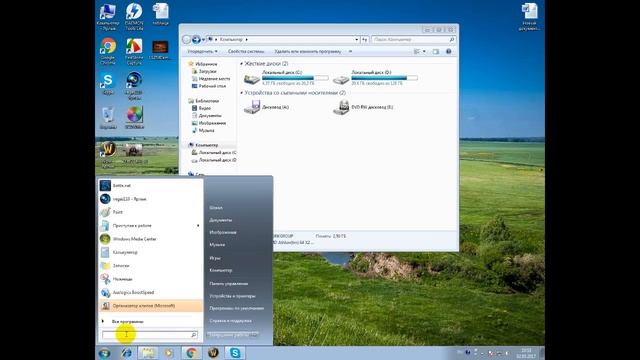Image resolution: width=640 pixels, height=360 pixels.
Task: Open Windows Media Player from taskbar
Action: coord(169,353)
